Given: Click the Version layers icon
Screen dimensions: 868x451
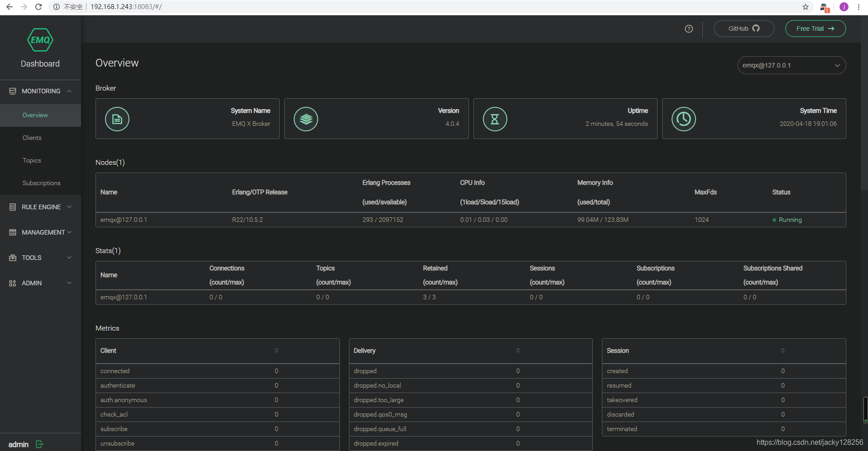Looking at the screenshot, I should click(x=306, y=119).
